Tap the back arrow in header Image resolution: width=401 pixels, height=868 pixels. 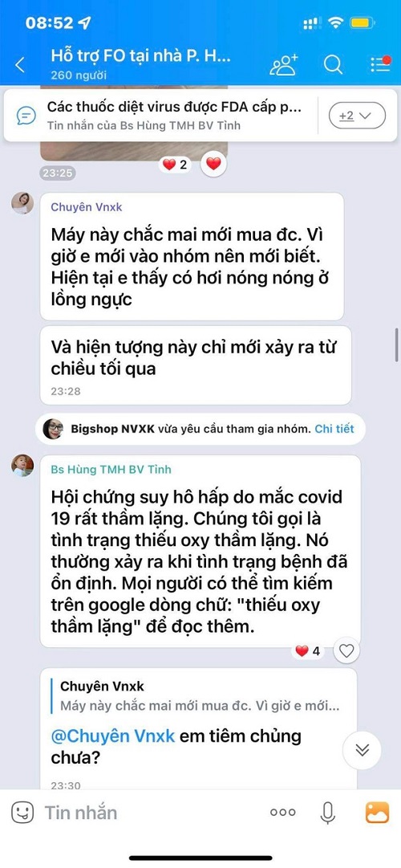coord(20,65)
